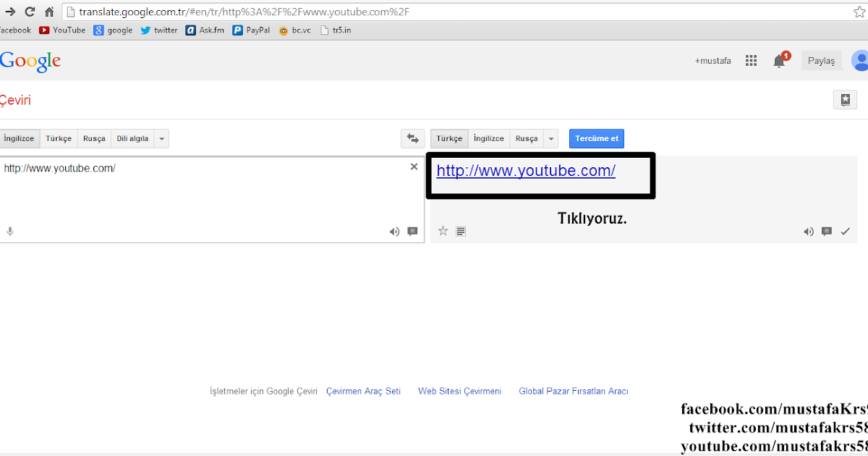Open Web Sitesi Çevirmeni link

coord(459,391)
